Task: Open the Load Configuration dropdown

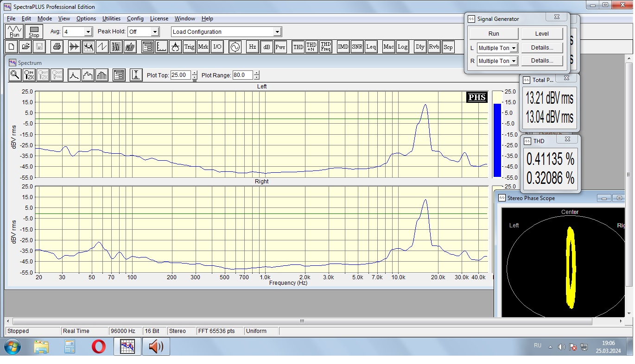Action: 277,32
